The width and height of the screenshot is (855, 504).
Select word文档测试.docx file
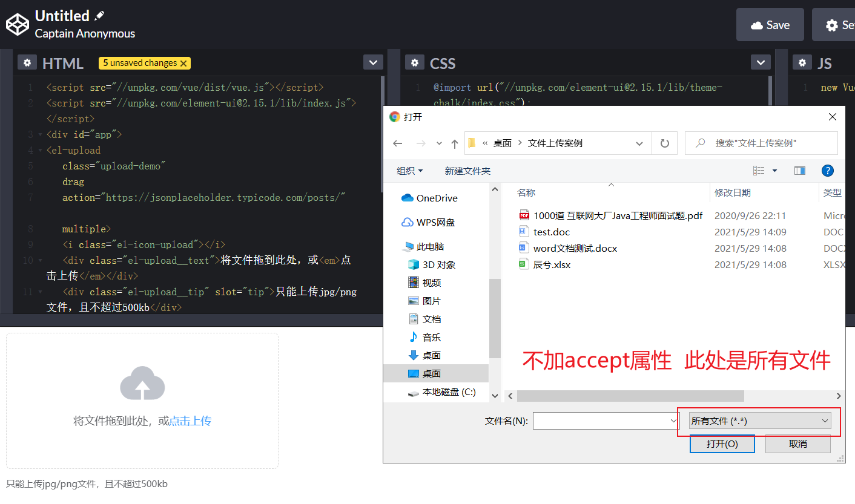click(x=575, y=248)
